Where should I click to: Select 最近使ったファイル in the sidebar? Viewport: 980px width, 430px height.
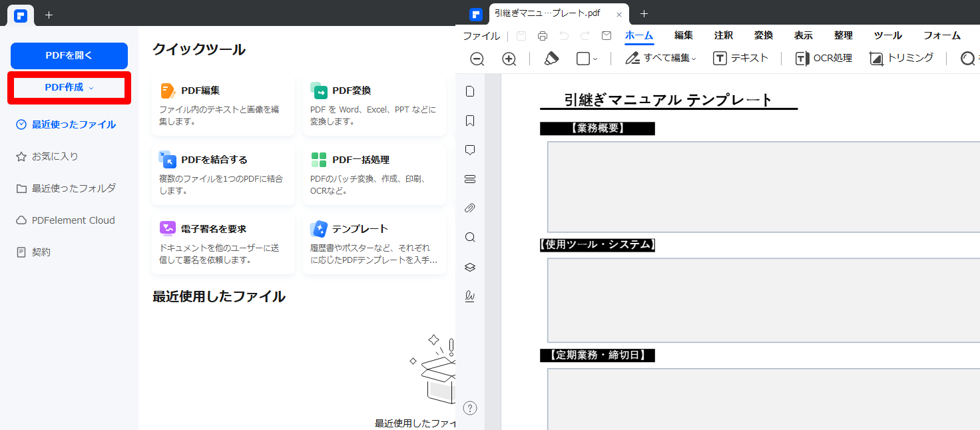coord(66,124)
